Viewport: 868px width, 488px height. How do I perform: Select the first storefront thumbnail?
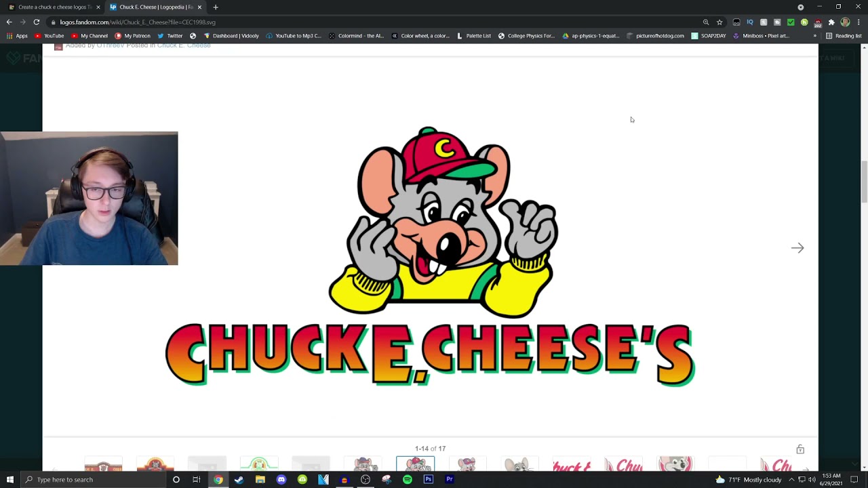pyautogui.click(x=103, y=464)
